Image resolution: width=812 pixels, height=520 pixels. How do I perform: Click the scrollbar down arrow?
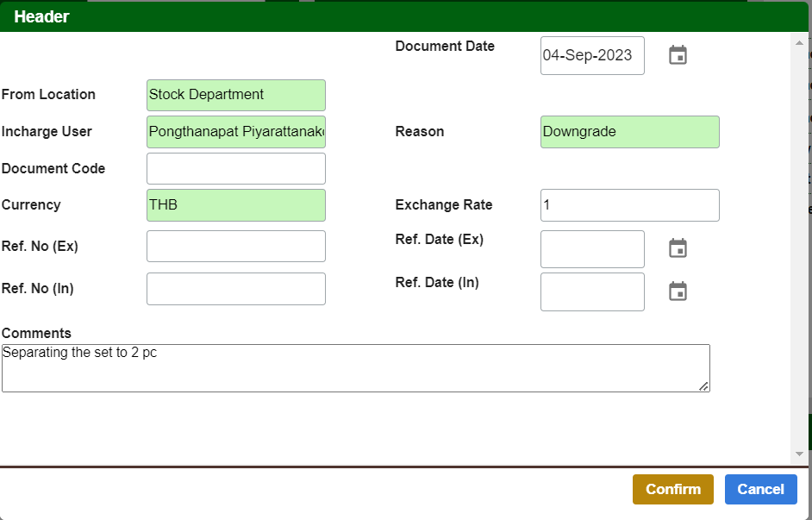(799, 453)
